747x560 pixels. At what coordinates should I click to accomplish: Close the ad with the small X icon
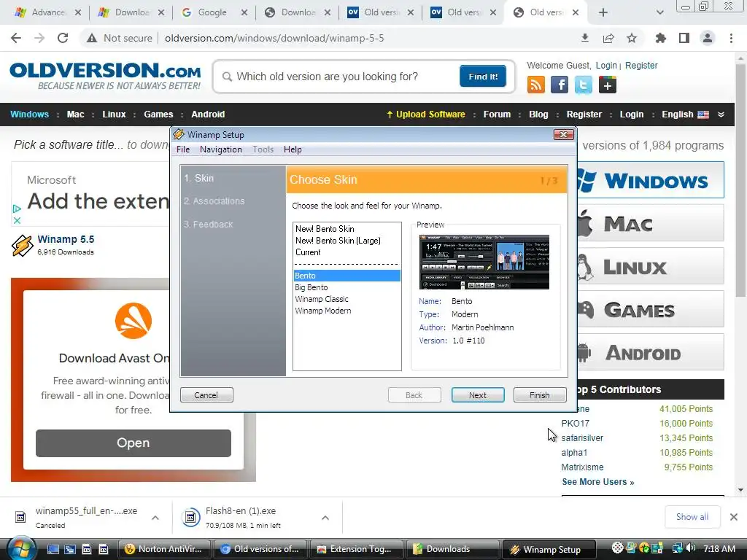[x=17, y=220]
